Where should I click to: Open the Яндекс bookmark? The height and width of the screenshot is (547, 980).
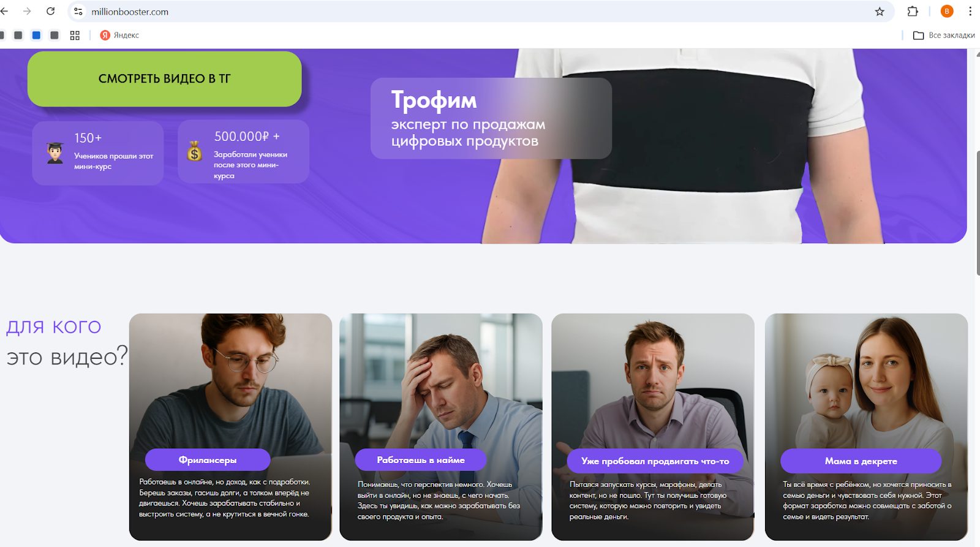120,36
